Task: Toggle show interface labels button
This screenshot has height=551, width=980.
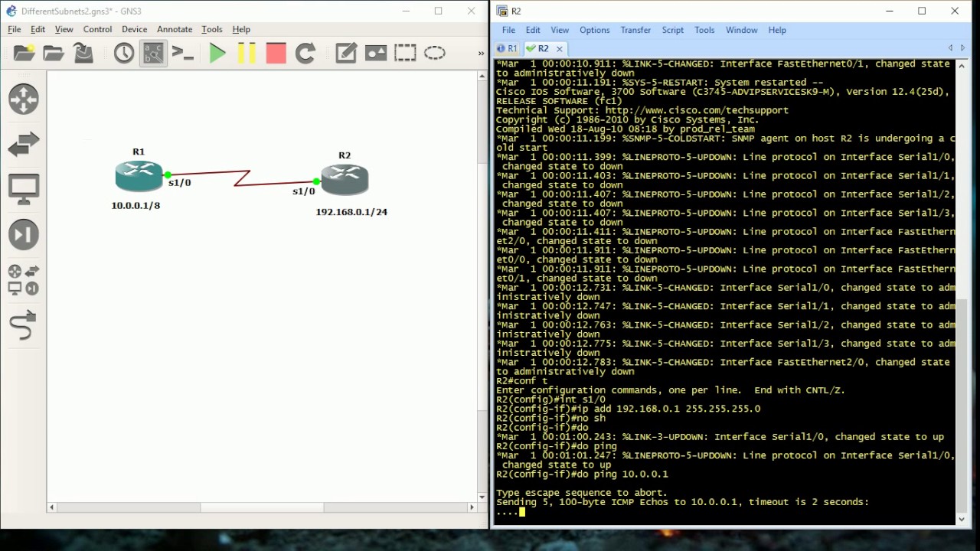Action: tap(153, 53)
